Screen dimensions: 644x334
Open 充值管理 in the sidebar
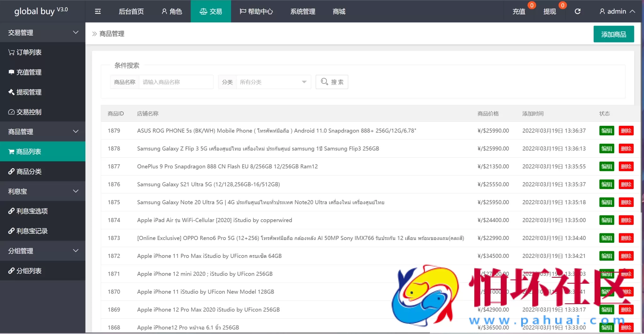tap(25, 72)
